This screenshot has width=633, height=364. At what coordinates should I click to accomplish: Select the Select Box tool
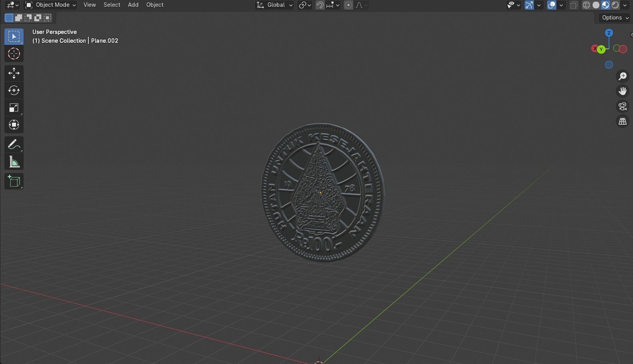pyautogui.click(x=14, y=36)
